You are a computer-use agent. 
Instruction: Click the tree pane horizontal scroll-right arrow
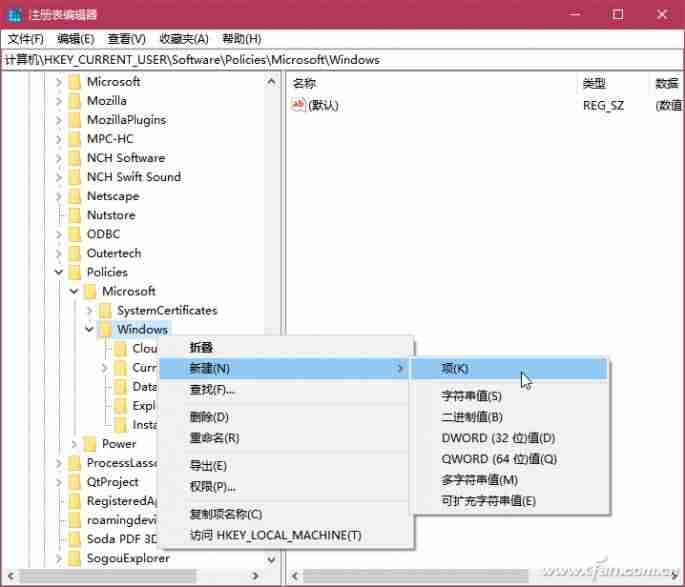pyautogui.click(x=256, y=576)
